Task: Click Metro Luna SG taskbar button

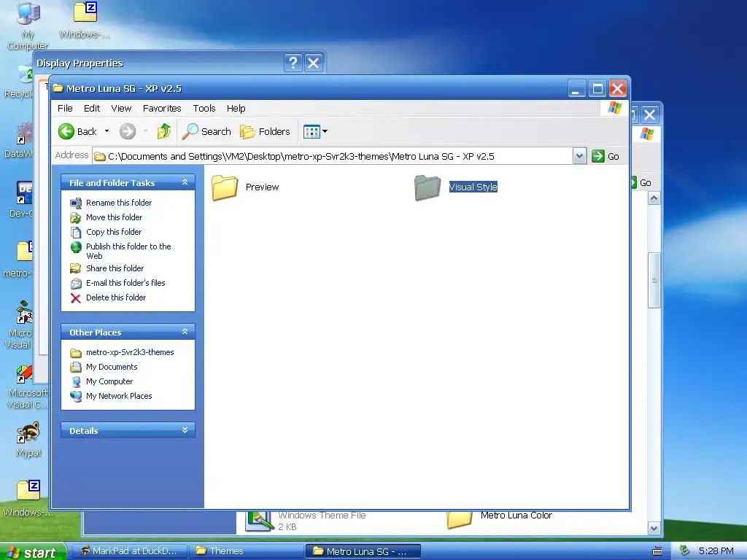Action: coord(363,551)
